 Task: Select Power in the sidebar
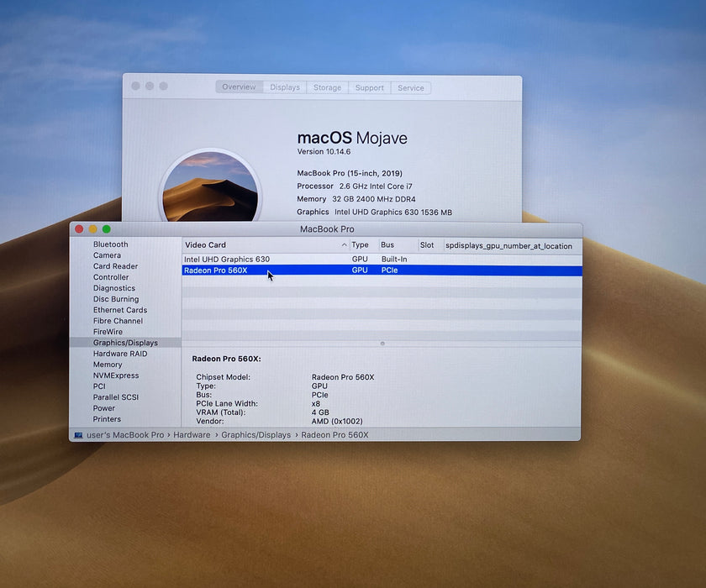coord(103,408)
